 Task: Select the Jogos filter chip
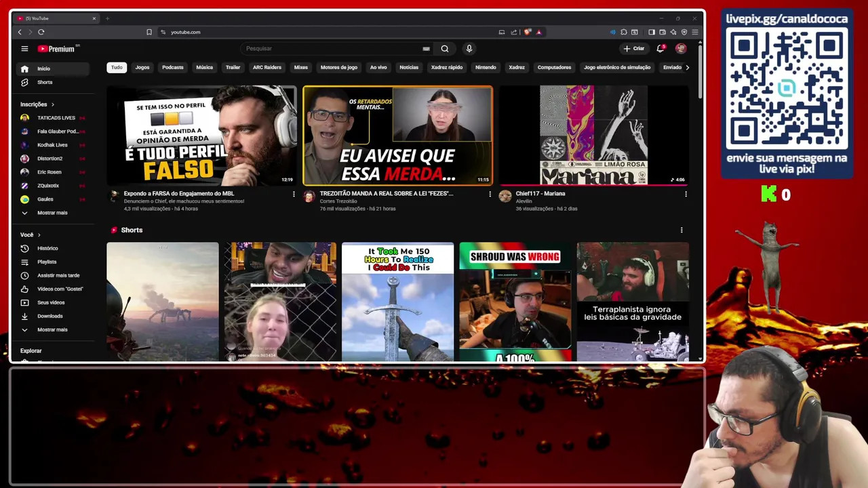click(142, 67)
